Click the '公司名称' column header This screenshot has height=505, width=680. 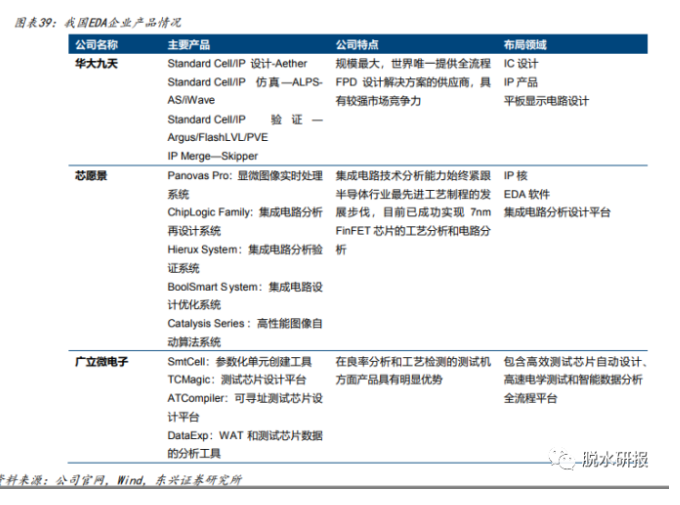coord(96,45)
